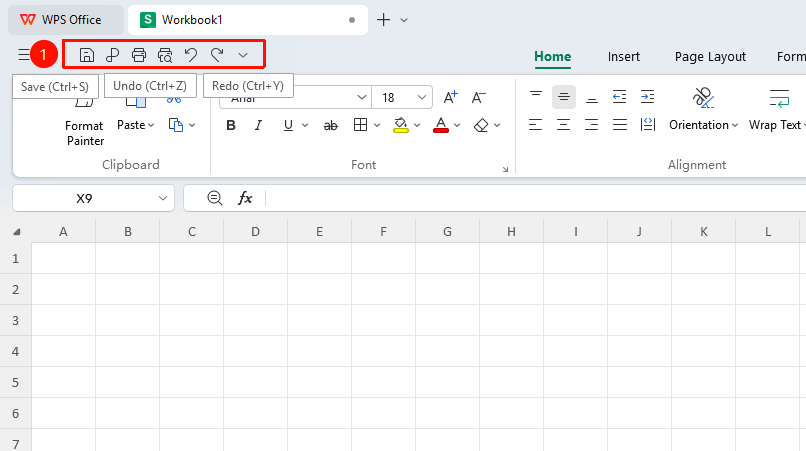Select row 3 header

[x=15, y=320]
